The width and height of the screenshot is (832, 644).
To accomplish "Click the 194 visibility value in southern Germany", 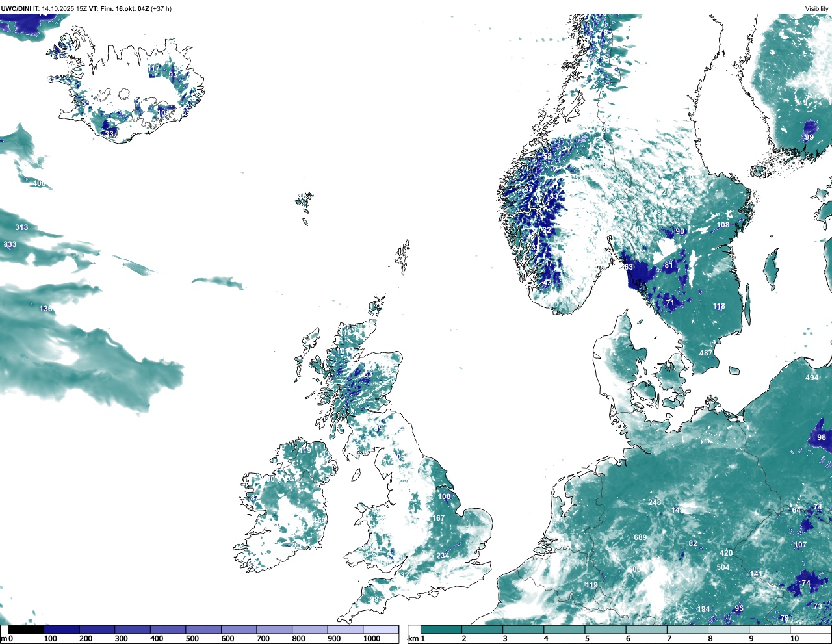I will tap(704, 609).
